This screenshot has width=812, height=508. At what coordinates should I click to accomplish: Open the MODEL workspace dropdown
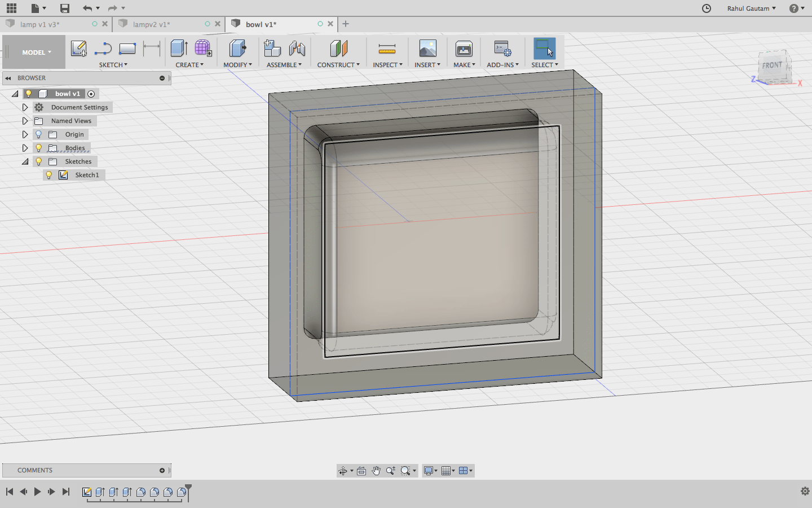37,52
